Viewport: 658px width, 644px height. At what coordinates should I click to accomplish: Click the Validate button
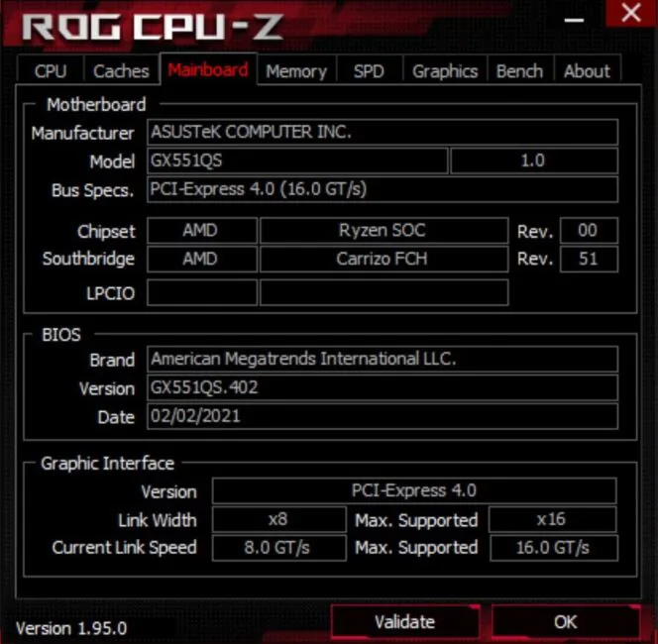pos(405,622)
